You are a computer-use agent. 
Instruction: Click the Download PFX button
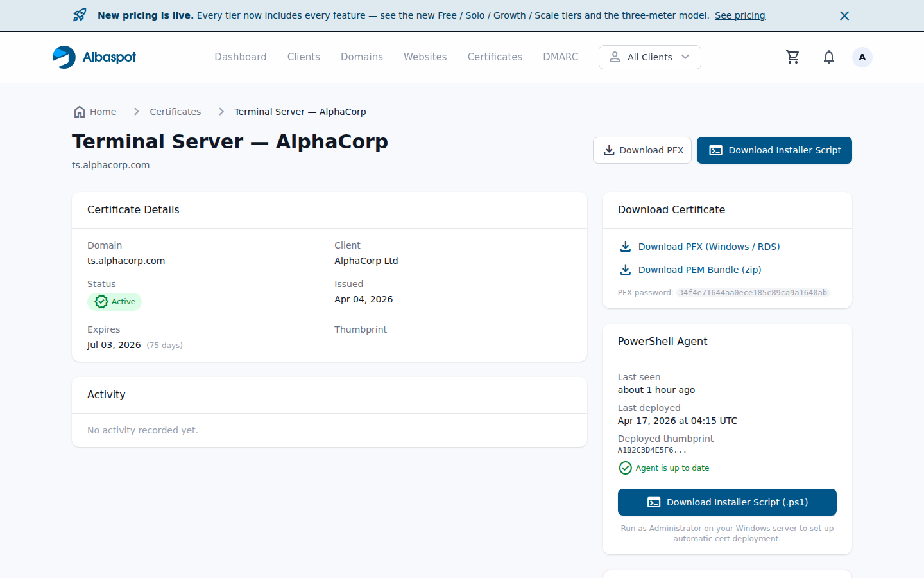point(642,150)
